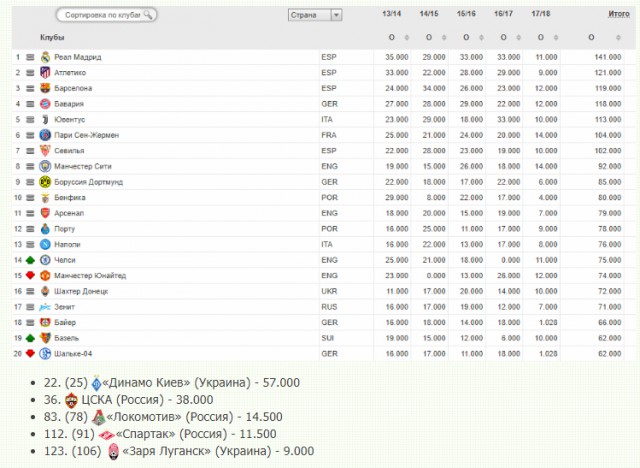Viewport: 640px width, 468px height.
Task: Click the Borussia Dortmund logo
Action: click(45, 182)
